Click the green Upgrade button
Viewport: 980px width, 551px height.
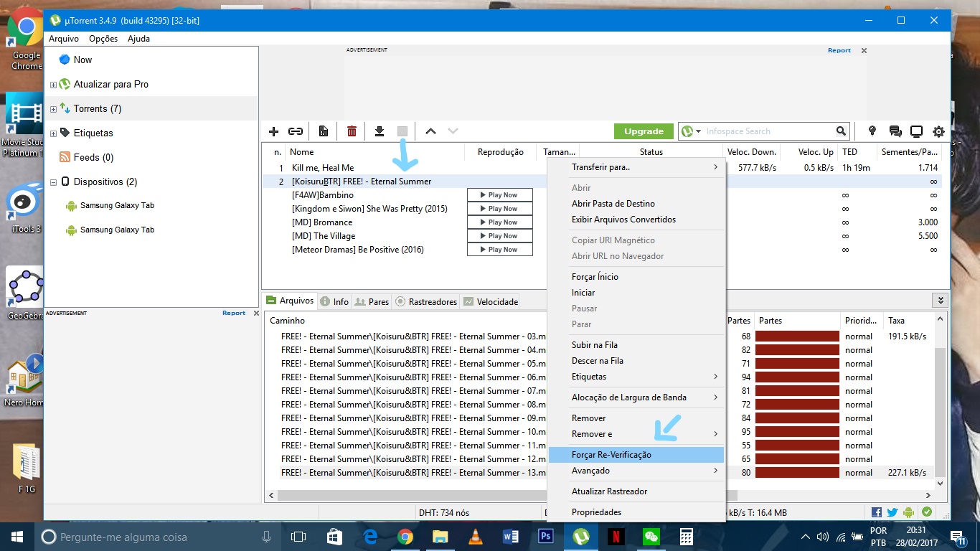(644, 131)
